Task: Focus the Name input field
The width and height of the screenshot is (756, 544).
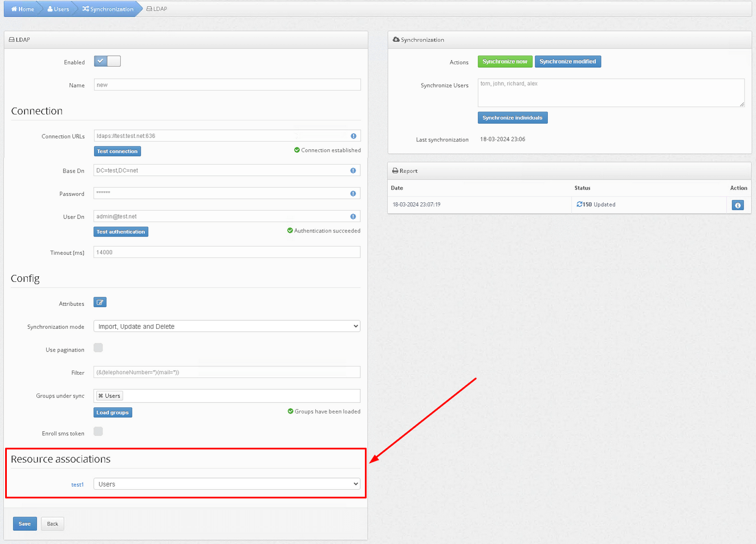Action: coord(227,85)
